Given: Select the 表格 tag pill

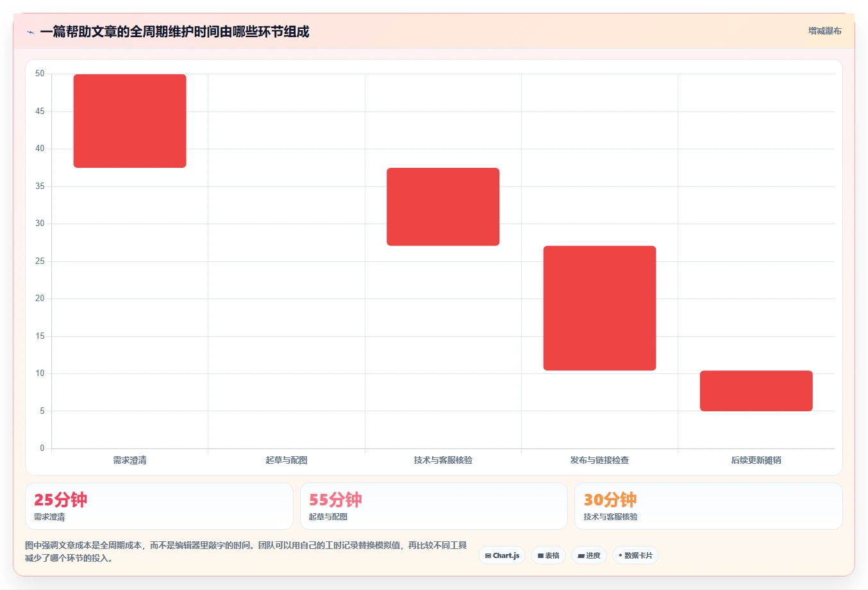Looking at the screenshot, I should pyautogui.click(x=548, y=555).
